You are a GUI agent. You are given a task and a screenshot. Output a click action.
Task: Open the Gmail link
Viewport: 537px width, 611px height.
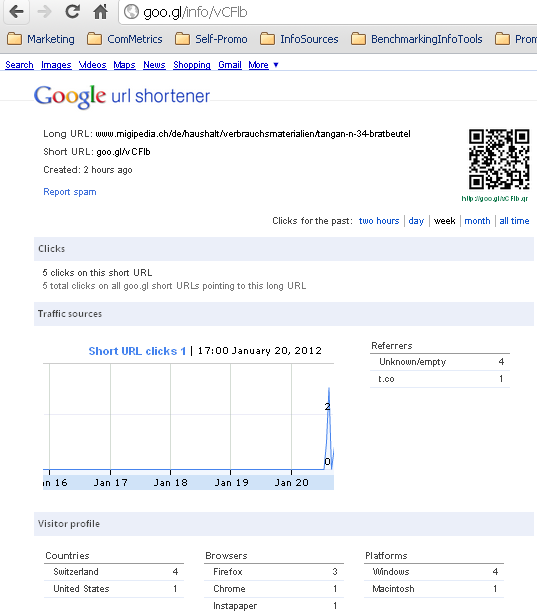point(230,65)
